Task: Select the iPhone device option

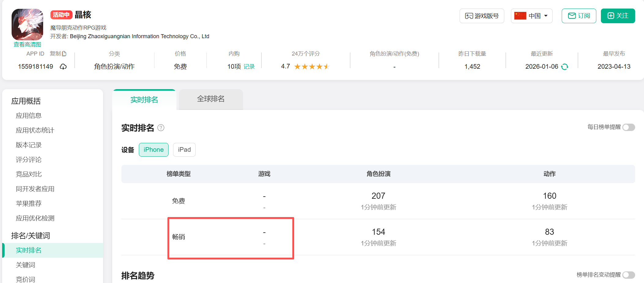Action: (x=154, y=150)
